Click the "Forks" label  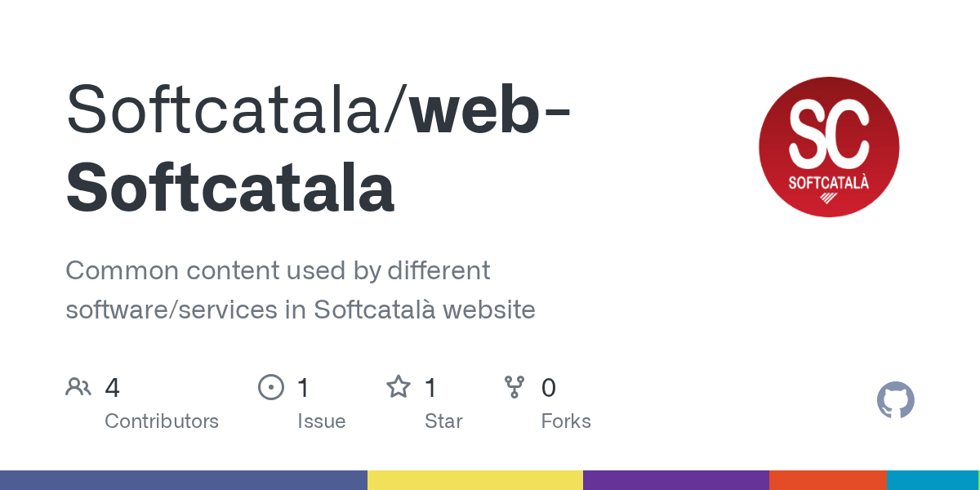(566, 421)
